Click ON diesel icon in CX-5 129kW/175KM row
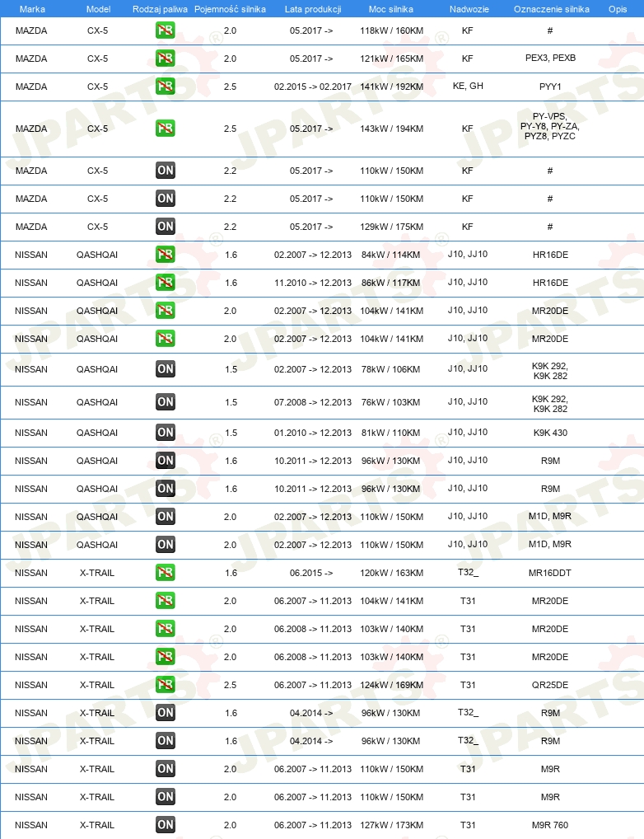Screen dimensions: 644x839 [x=166, y=227]
